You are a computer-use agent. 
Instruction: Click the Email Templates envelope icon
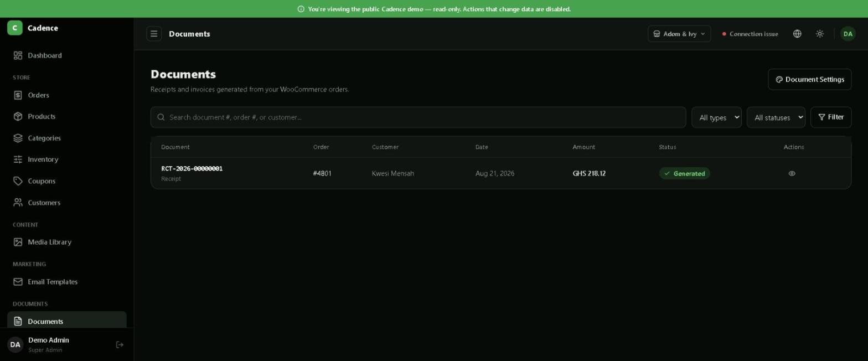click(18, 282)
